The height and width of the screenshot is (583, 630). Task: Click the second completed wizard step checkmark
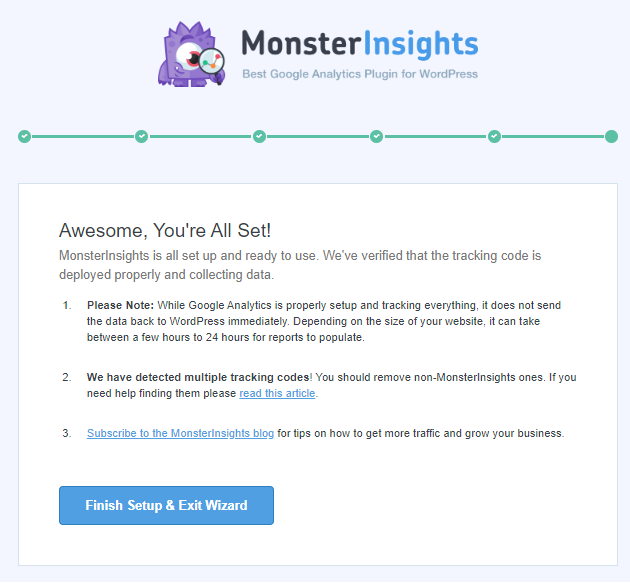[141, 137]
